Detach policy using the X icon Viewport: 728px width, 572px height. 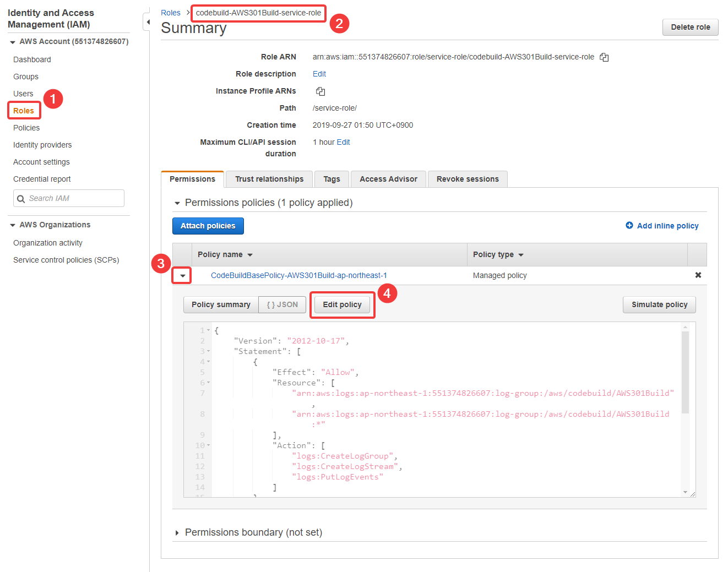pos(698,275)
